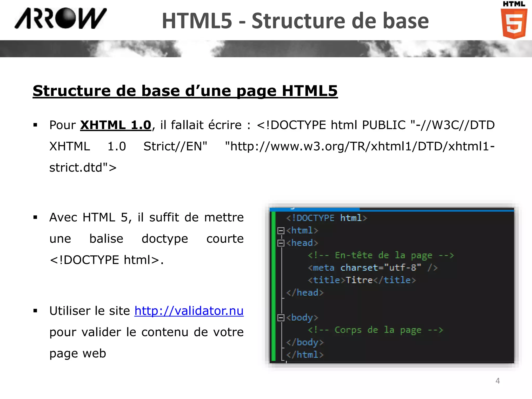Screen dimensions: 532x399
Task: Click the slide page number 4
Action: coord(497,381)
